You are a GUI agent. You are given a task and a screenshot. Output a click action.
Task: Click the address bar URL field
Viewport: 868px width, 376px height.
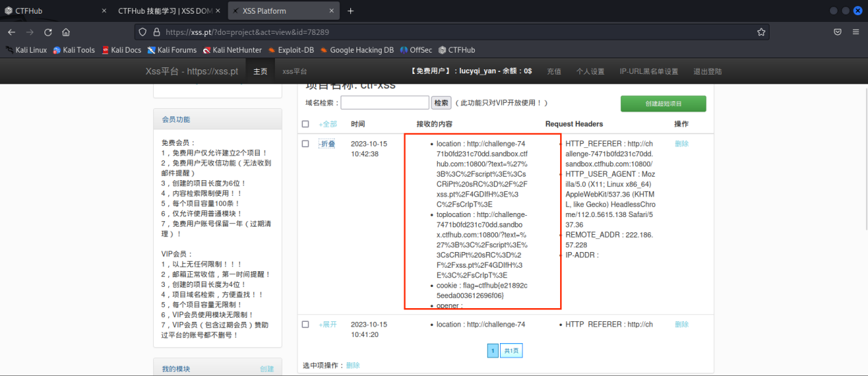tap(451, 32)
